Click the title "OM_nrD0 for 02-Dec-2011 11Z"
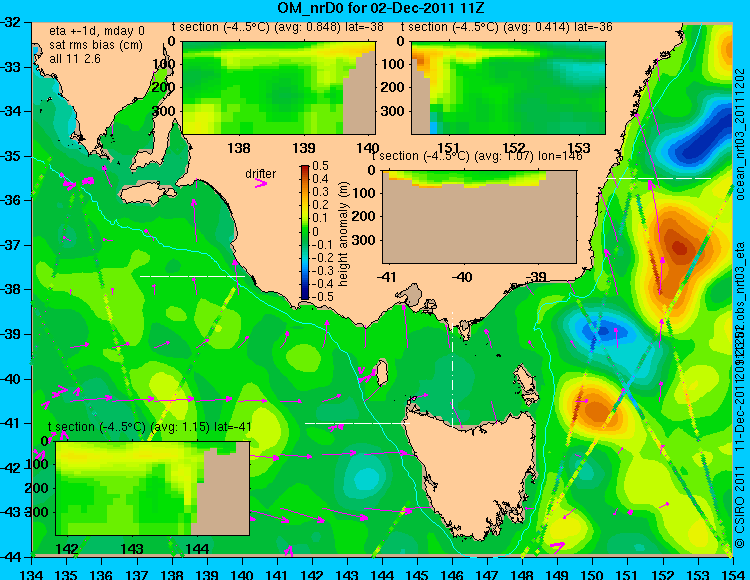This screenshot has height=580, width=750. coord(381,8)
